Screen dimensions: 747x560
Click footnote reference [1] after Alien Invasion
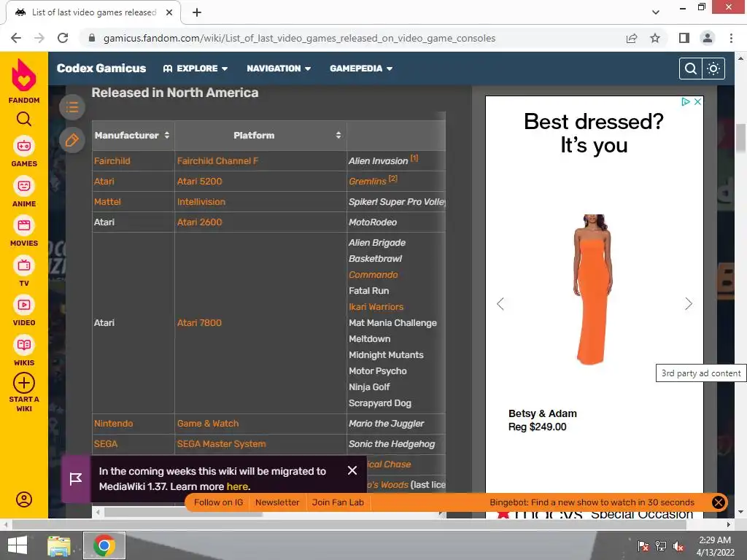[414, 158]
